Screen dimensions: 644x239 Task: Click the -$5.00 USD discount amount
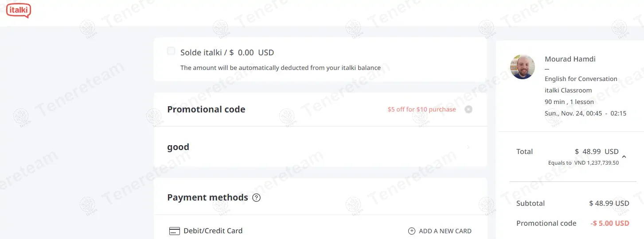click(x=610, y=223)
